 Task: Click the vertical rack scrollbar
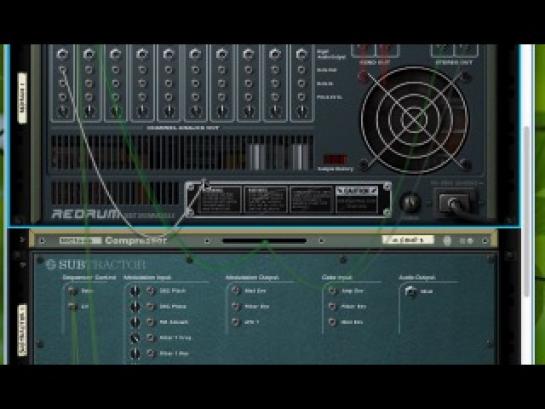pos(527,211)
